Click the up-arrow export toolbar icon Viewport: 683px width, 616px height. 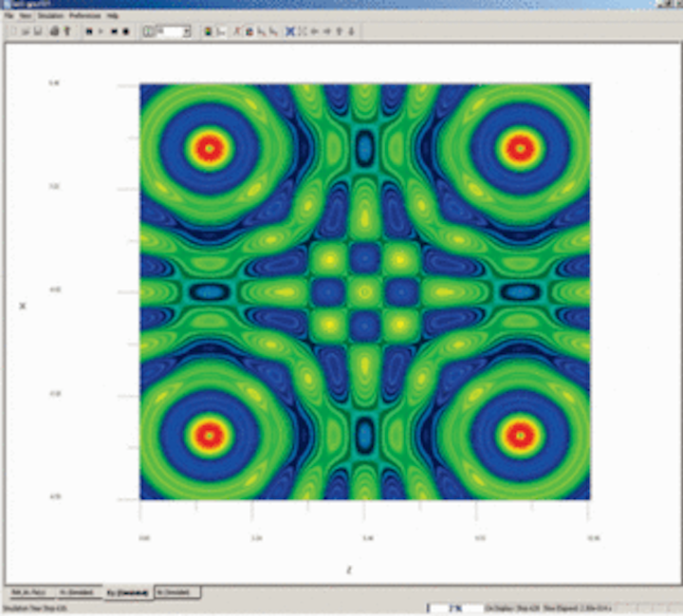pos(67,31)
